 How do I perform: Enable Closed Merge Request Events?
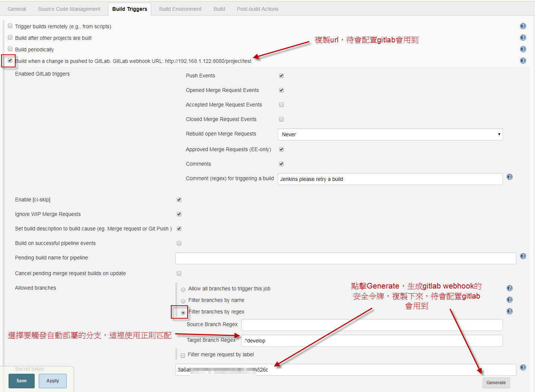281,119
